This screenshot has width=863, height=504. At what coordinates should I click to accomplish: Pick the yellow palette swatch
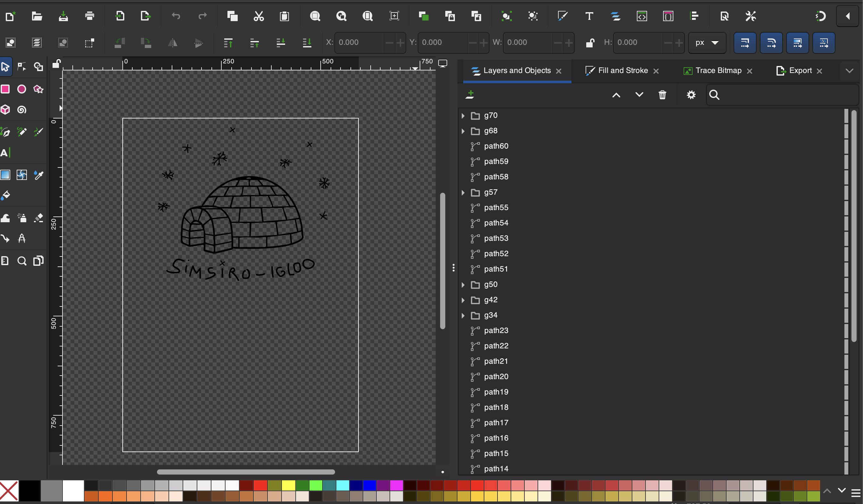tap(288, 485)
